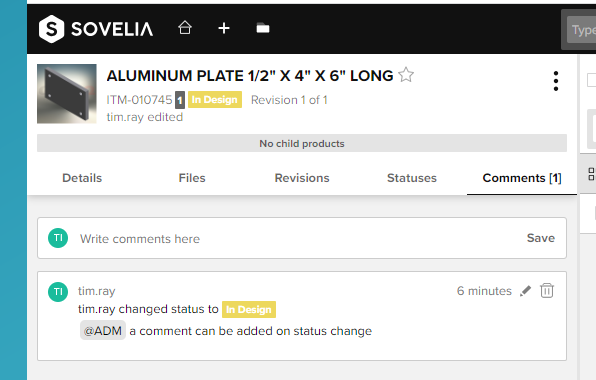Mark the item as favorite with star
The width and height of the screenshot is (596, 380).
pos(406,75)
